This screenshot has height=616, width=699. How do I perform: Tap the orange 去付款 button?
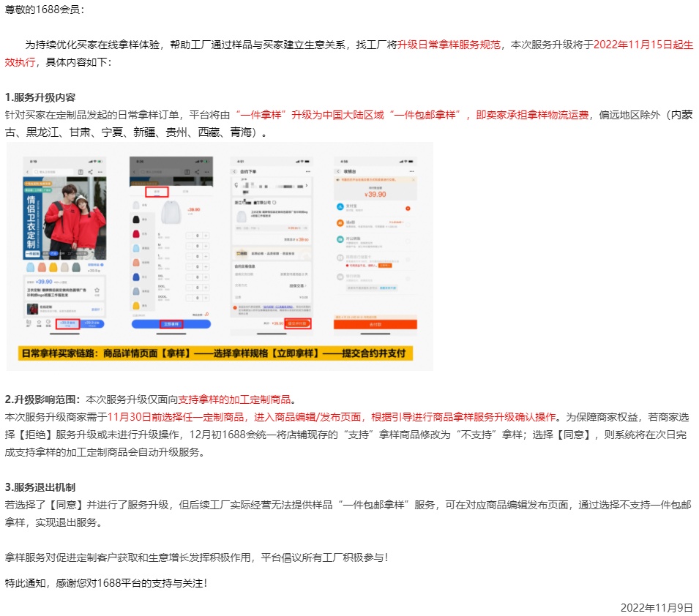pyautogui.click(x=375, y=324)
